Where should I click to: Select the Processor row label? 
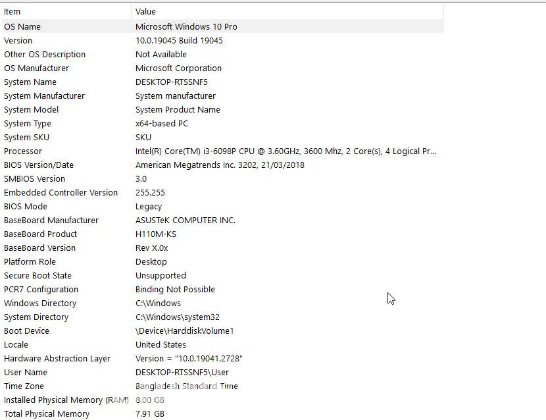pyautogui.click(x=23, y=151)
